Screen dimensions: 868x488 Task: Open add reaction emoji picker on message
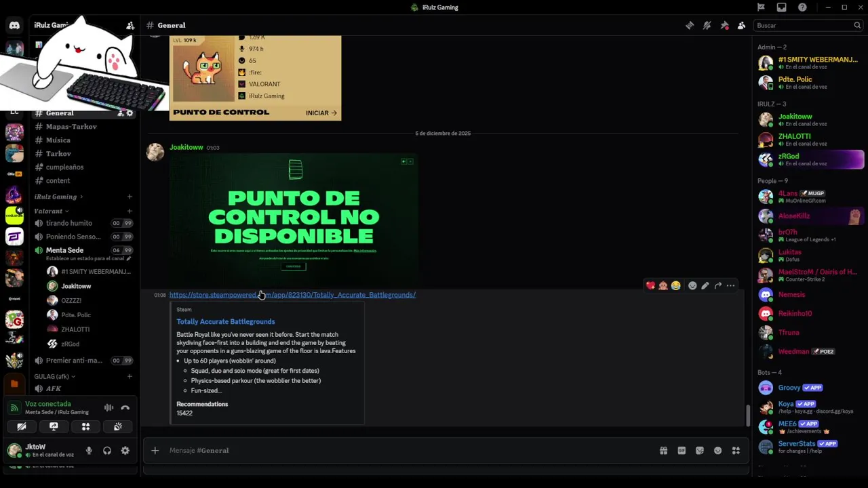tap(692, 286)
